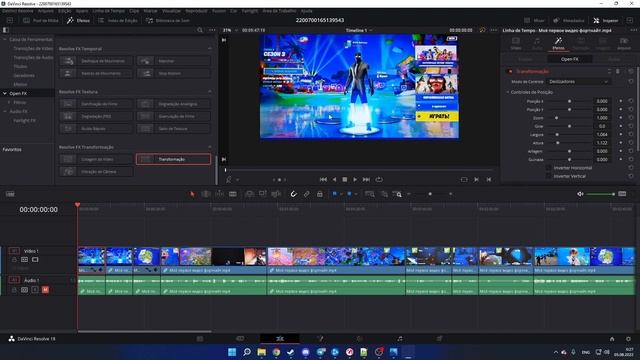Adjust the playback volume slider
This screenshot has height=360, width=640.
click(601, 194)
